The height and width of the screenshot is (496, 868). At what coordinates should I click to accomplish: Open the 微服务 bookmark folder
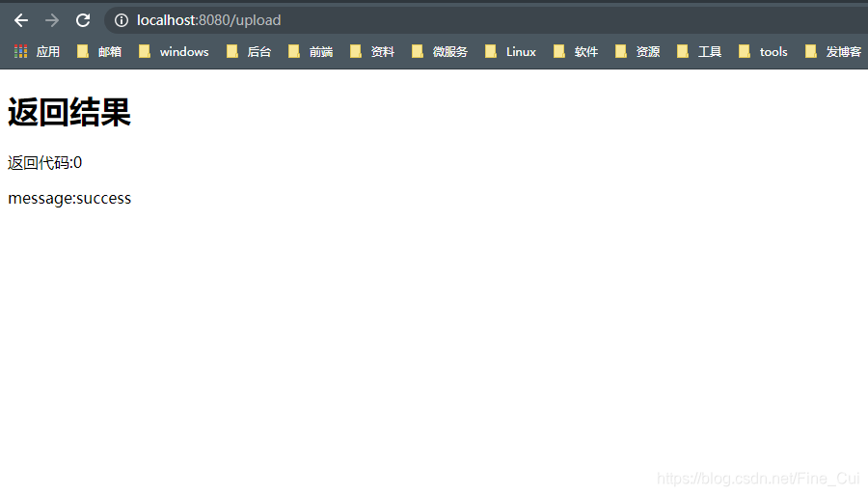pyautogui.click(x=440, y=51)
